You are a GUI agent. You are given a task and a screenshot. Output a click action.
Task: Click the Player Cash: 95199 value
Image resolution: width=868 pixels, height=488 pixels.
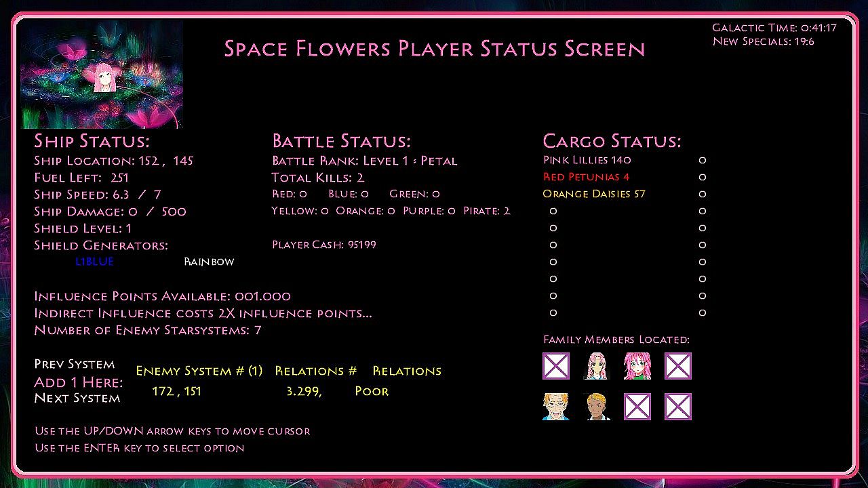[324, 245]
